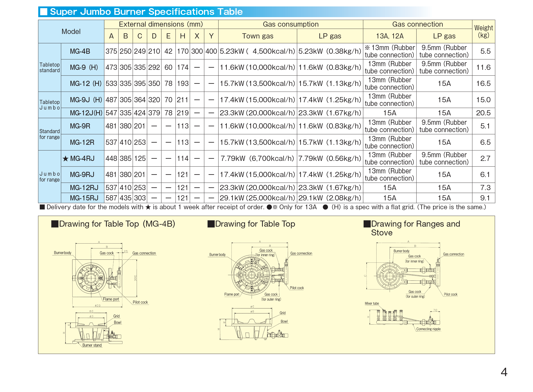Click the 'Burner stand' label in MG-4B drawing
Viewport: 533px width, 392px height.
click(x=92, y=345)
